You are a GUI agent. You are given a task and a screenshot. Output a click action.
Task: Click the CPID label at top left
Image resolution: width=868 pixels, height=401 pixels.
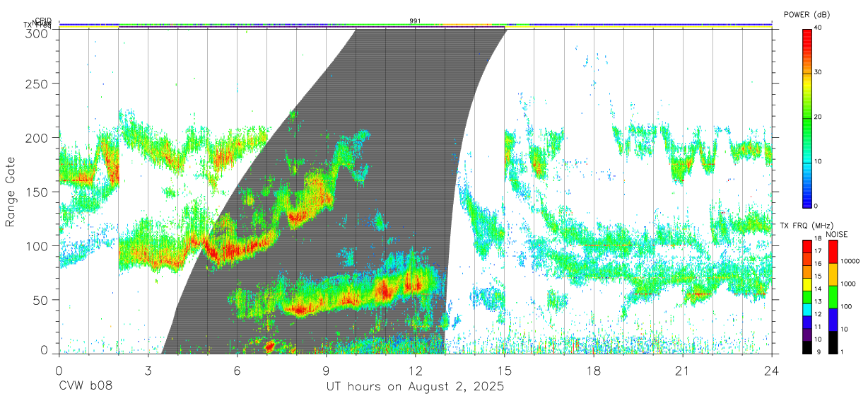point(43,21)
